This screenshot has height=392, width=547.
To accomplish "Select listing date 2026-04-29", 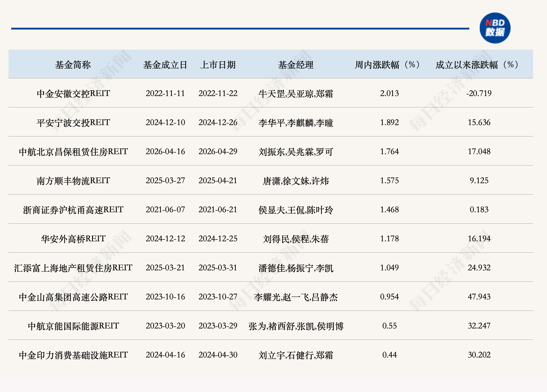I will pyautogui.click(x=218, y=151).
